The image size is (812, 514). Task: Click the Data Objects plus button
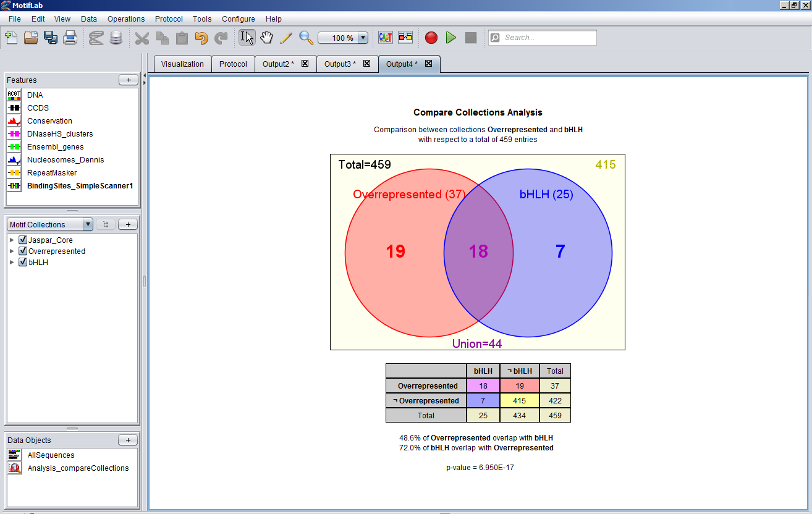(128, 440)
